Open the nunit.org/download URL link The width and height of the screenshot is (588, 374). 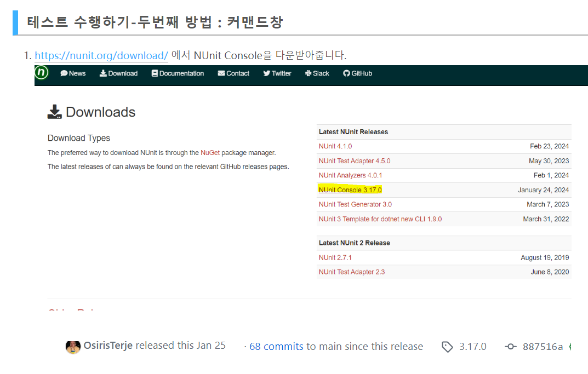click(x=101, y=56)
